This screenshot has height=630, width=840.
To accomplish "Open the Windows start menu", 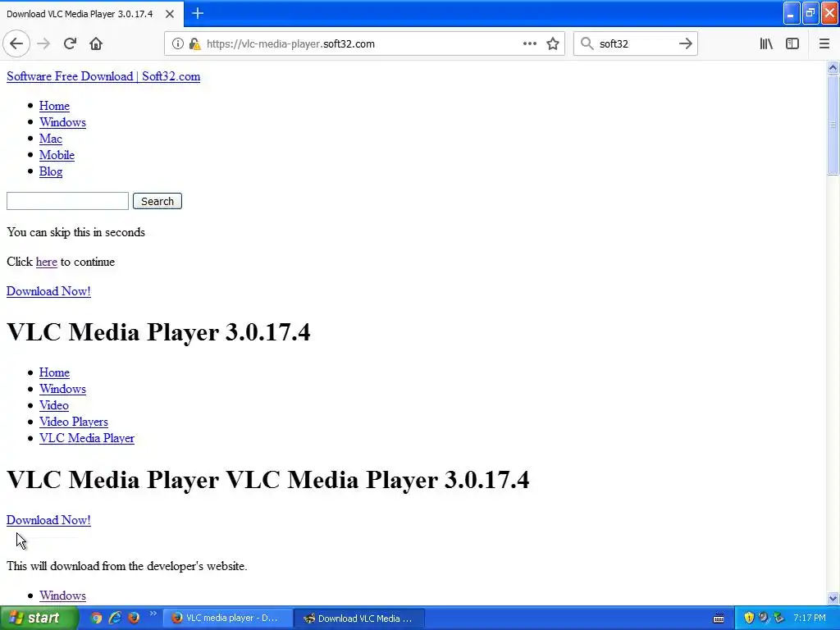I will [x=39, y=619].
